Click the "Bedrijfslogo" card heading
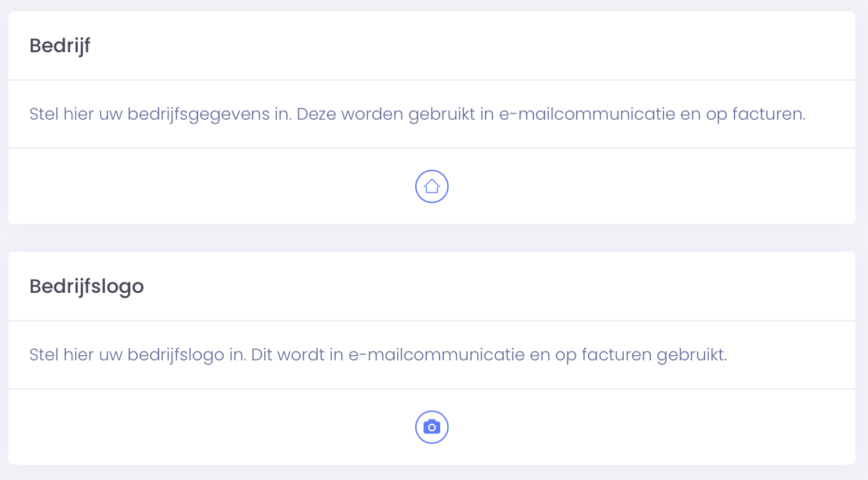The width and height of the screenshot is (868, 480). (x=86, y=287)
